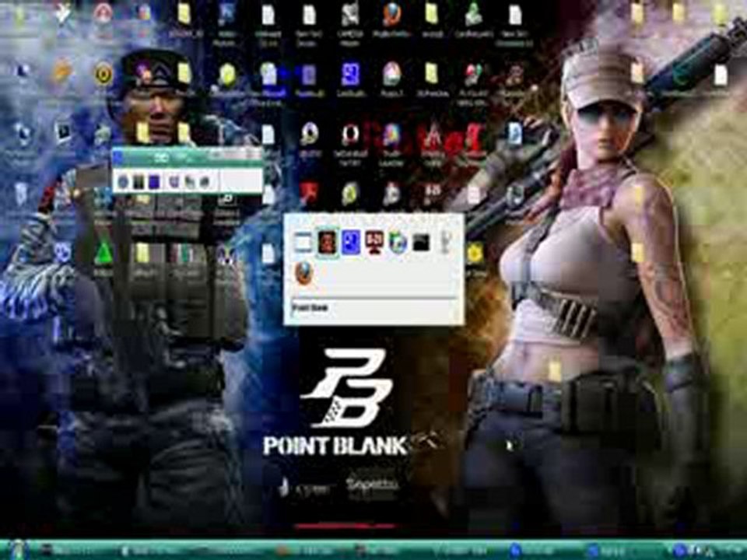The height and width of the screenshot is (560, 747).
Task: Select the faint grey icon in task switcher
Action: click(445, 243)
